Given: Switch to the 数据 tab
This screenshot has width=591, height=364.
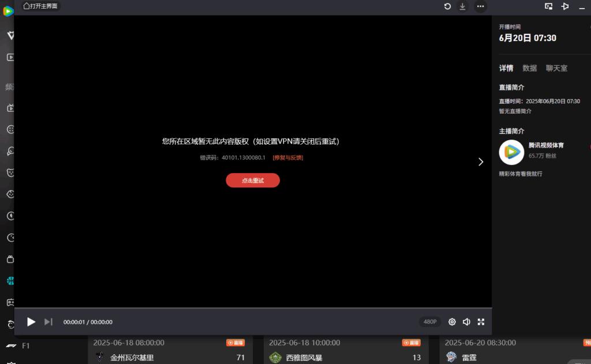Looking at the screenshot, I should [529, 68].
